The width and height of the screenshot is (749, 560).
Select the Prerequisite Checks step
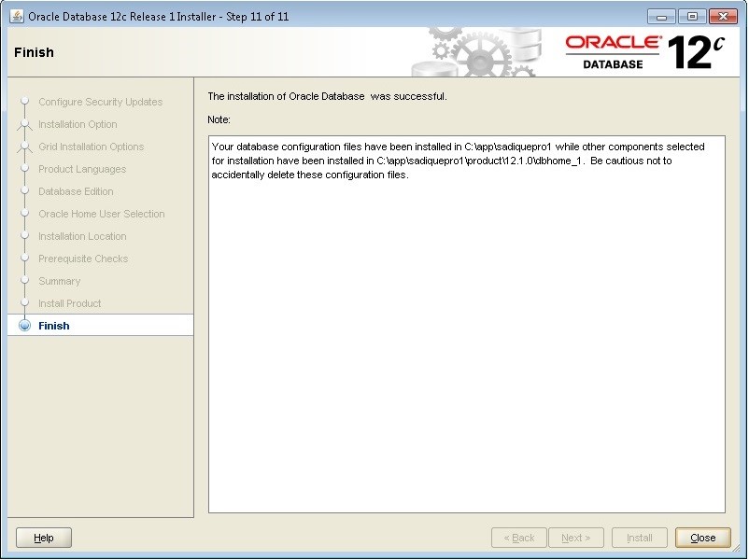point(83,259)
